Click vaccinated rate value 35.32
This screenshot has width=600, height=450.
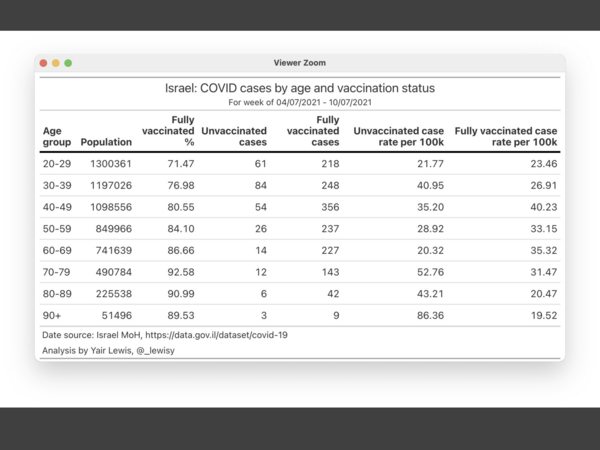pyautogui.click(x=544, y=250)
